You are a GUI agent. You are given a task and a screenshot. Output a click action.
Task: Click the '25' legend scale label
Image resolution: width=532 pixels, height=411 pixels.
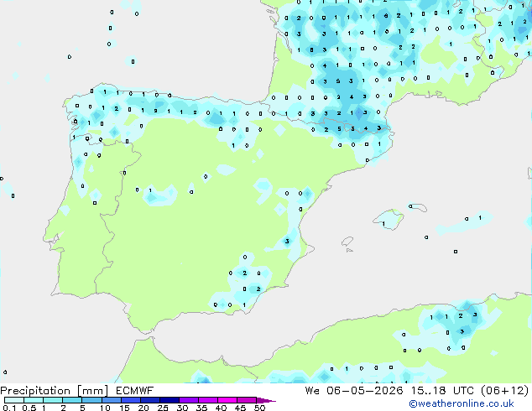[x=163, y=408]
